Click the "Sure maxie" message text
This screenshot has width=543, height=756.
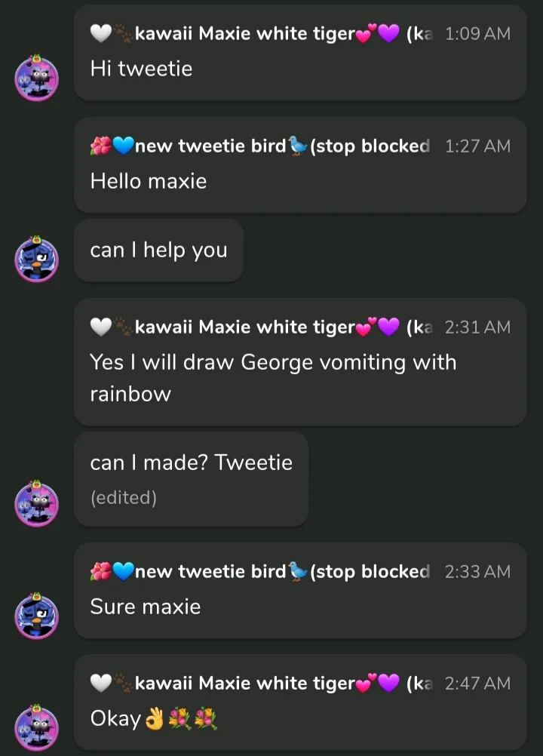[146, 607]
